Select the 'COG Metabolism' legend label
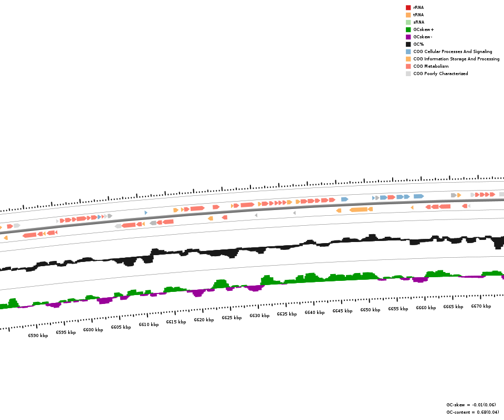The image size is (504, 420). tap(430, 66)
